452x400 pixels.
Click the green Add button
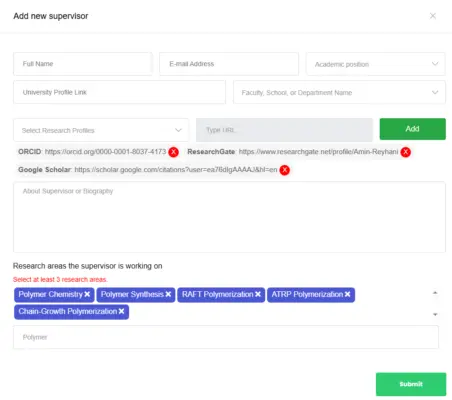tap(413, 129)
